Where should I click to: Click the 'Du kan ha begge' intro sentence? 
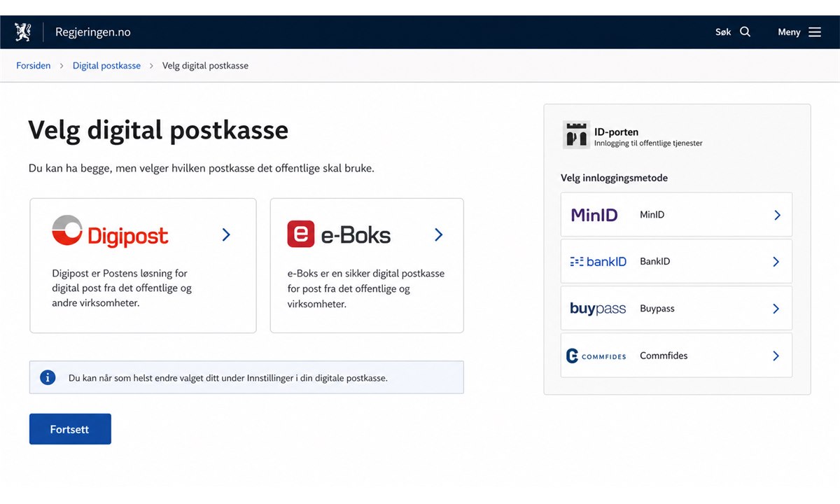(x=202, y=169)
